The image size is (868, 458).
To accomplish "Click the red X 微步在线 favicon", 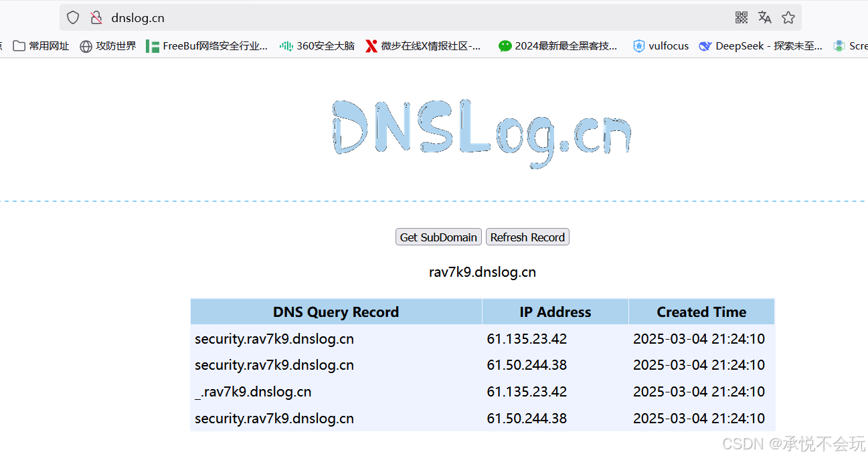I will 371,46.
